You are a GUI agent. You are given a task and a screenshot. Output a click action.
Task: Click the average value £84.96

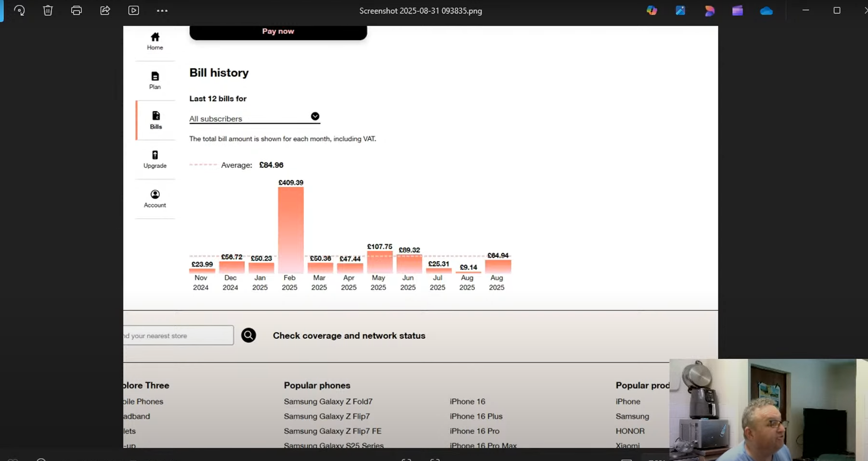271,165
